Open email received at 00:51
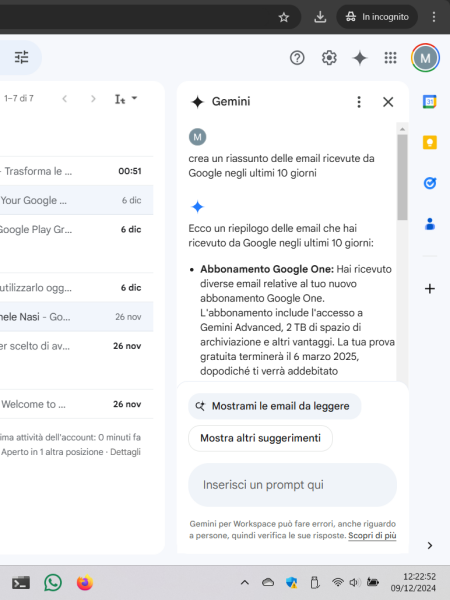 [x=77, y=171]
